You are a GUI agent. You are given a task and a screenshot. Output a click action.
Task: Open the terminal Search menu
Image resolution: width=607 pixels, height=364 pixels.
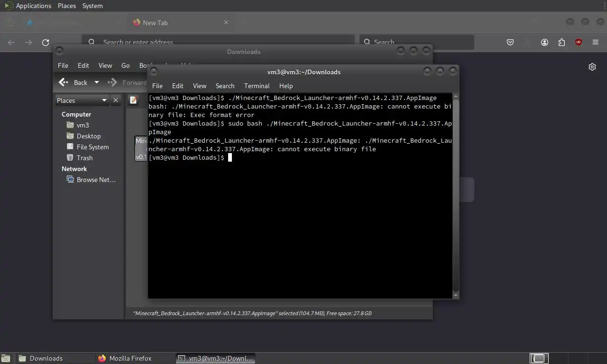[x=225, y=86]
